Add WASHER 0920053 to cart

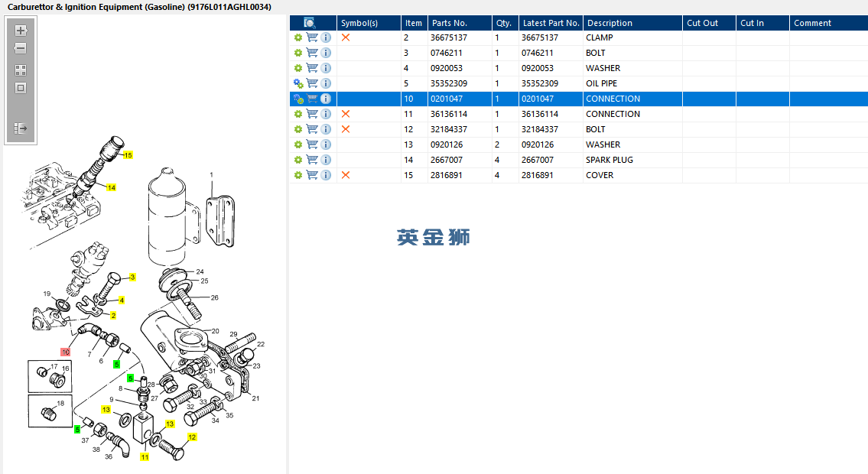(x=312, y=68)
